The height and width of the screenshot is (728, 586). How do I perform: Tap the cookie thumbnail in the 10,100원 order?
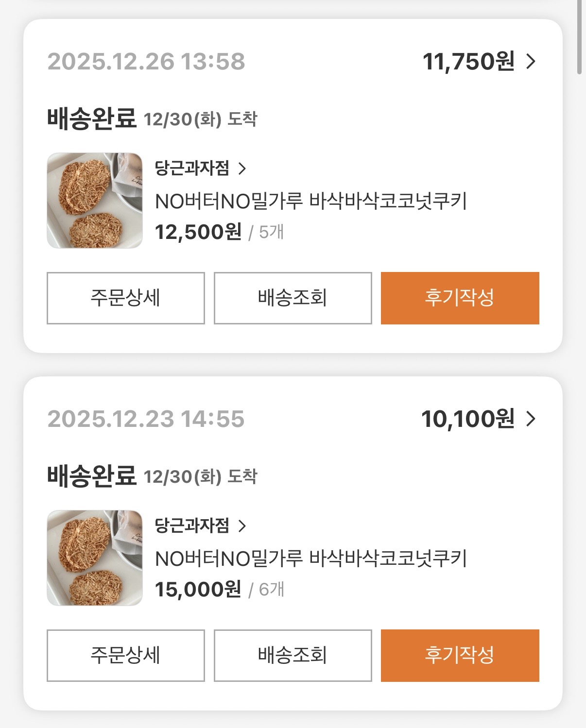[x=95, y=558]
